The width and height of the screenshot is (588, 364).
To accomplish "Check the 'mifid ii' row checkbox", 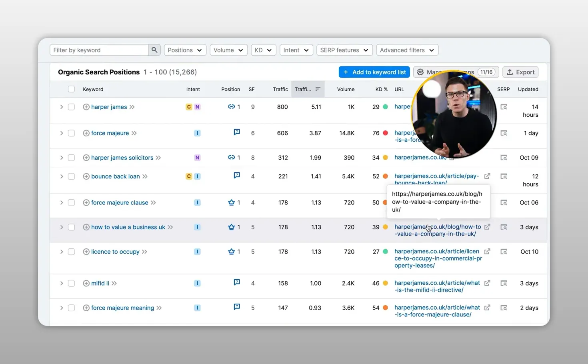I will pos(71,283).
